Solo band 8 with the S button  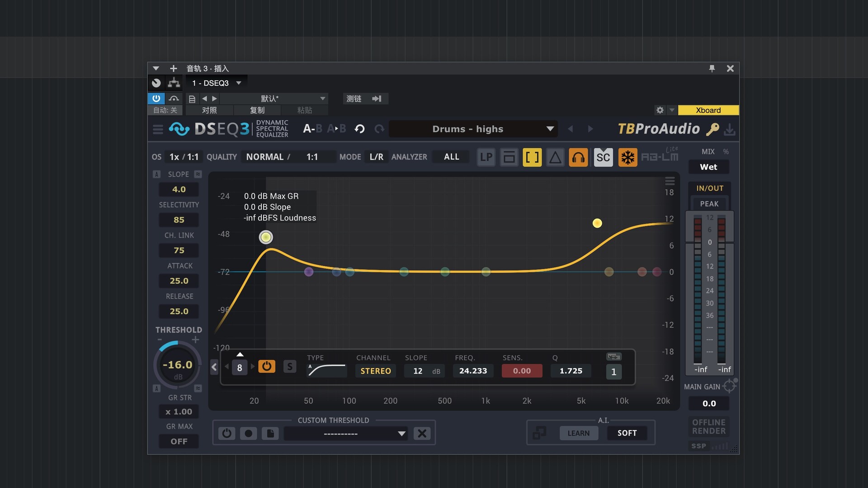(x=290, y=366)
